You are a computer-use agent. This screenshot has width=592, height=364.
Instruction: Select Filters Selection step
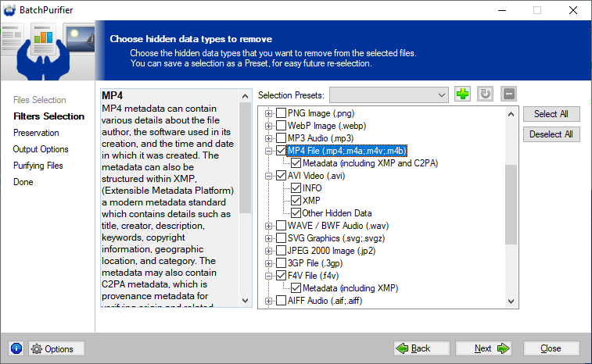(x=48, y=116)
